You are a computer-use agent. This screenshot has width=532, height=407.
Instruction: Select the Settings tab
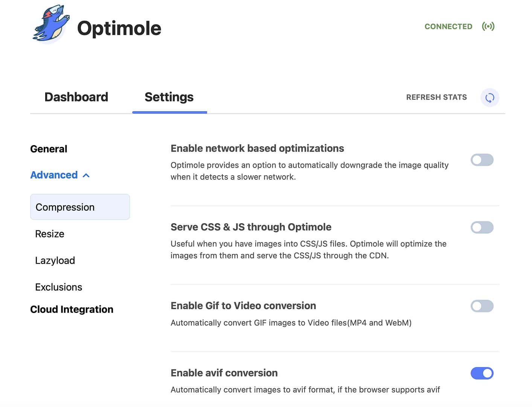[x=169, y=97]
